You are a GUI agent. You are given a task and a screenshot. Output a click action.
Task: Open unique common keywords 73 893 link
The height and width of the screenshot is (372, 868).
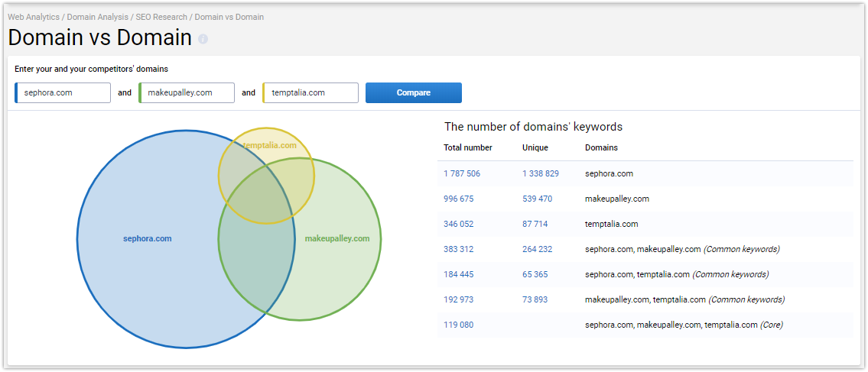535,300
